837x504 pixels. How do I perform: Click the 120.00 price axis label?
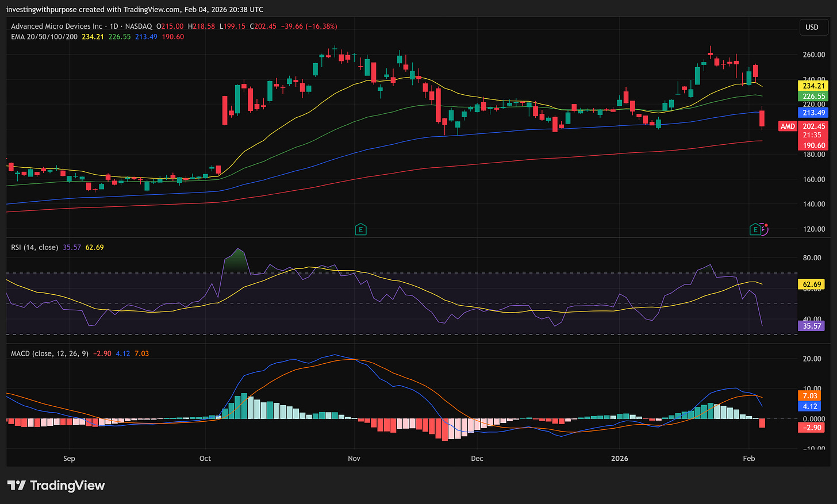(814, 229)
